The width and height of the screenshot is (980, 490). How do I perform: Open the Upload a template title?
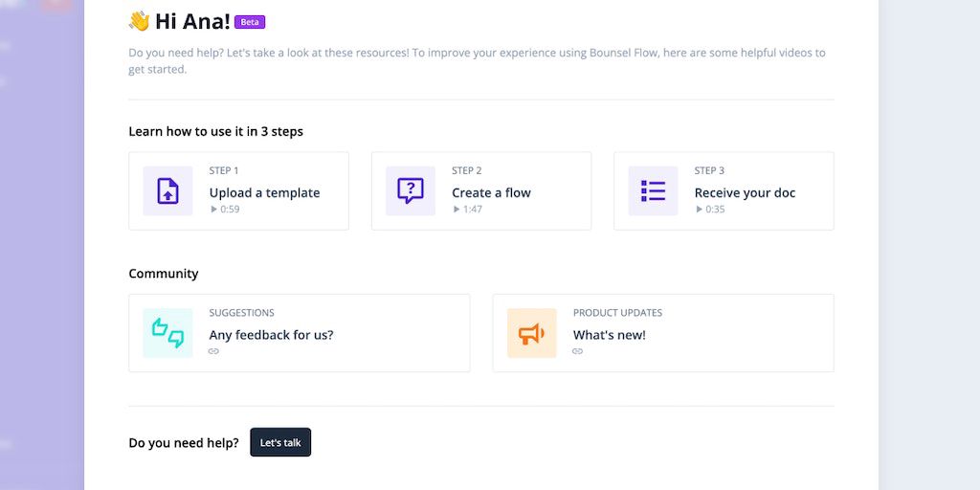click(264, 192)
